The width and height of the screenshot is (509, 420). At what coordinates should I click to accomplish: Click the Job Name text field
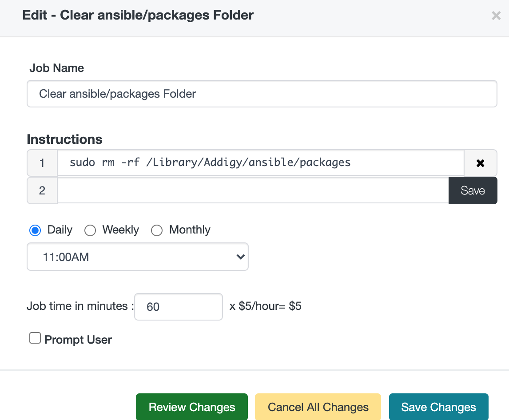tap(262, 94)
